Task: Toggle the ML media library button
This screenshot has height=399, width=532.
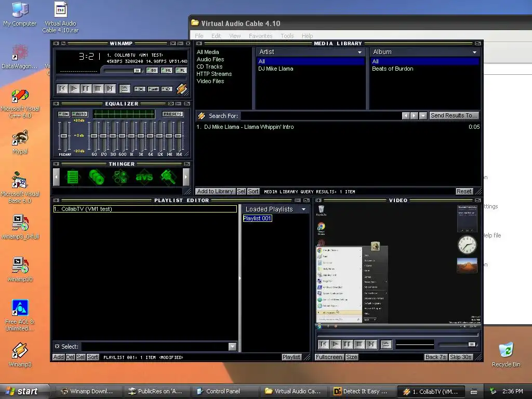Action: pyautogui.click(x=167, y=71)
